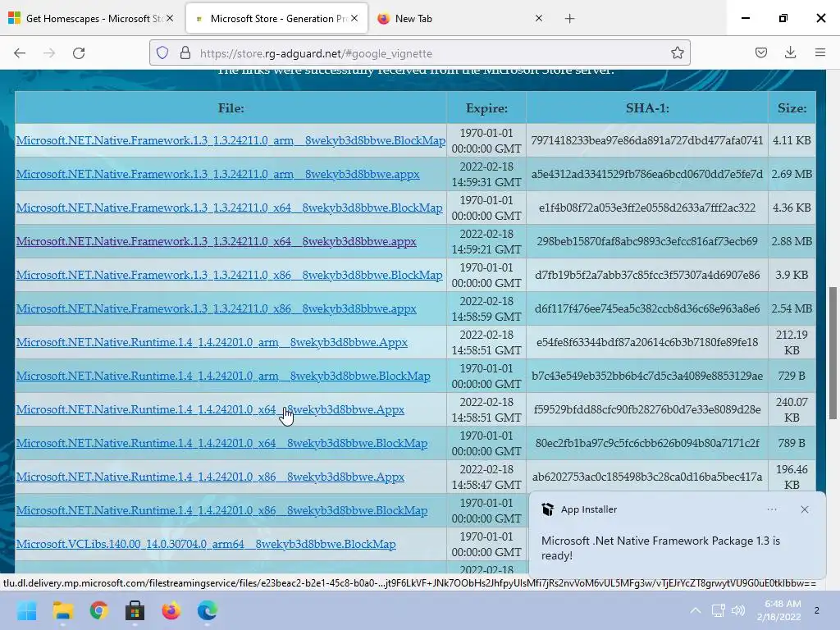The height and width of the screenshot is (630, 840).
Task: Open the tracking protection shield icon
Action: click(162, 53)
